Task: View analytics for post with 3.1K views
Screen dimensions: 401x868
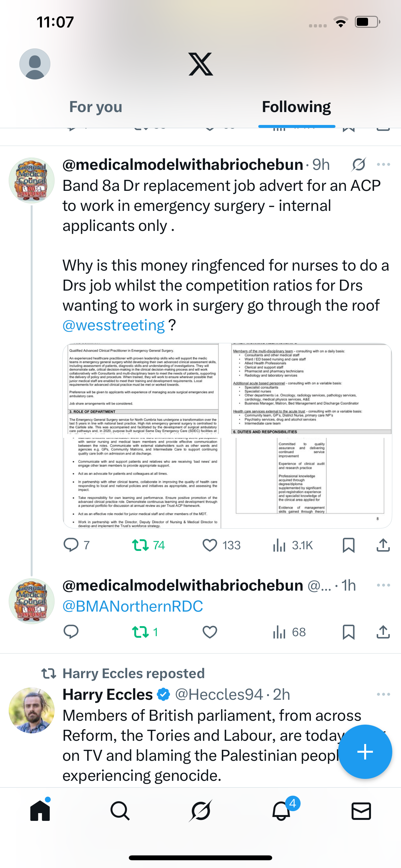Action: (280, 545)
